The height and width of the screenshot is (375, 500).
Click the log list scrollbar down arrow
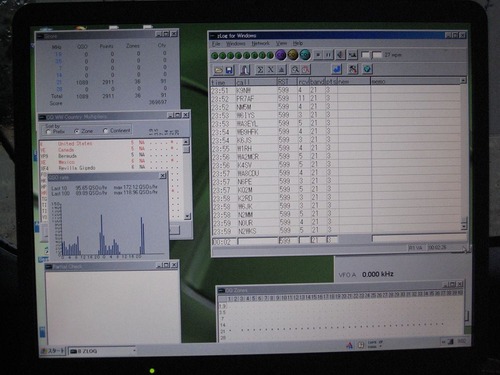[x=464, y=227]
